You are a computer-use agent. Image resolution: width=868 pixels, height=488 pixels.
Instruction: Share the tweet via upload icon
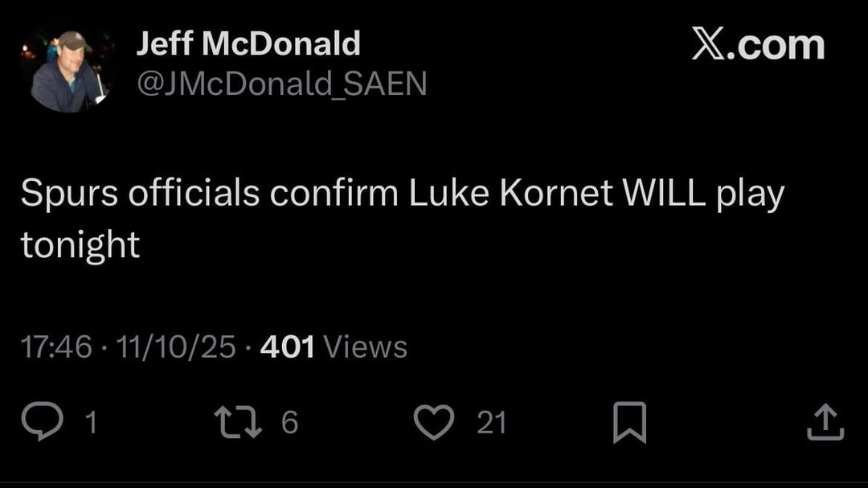click(x=825, y=419)
